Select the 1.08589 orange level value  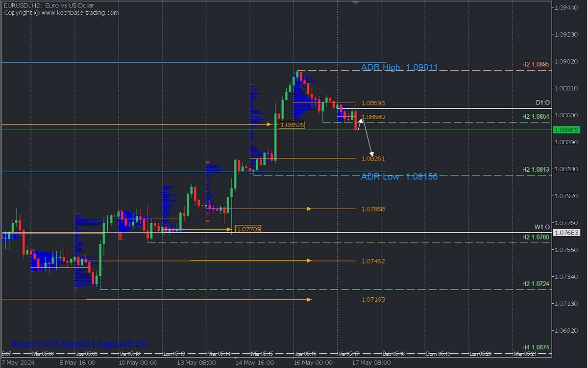(x=373, y=117)
